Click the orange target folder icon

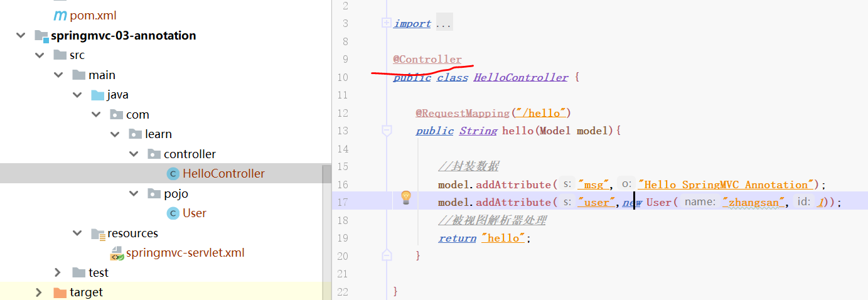[60, 292]
